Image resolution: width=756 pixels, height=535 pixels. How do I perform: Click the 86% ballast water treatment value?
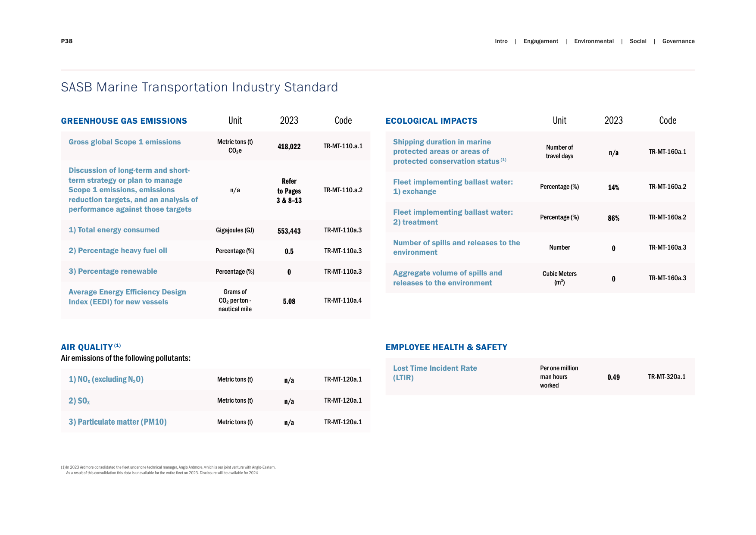coord(614,218)
